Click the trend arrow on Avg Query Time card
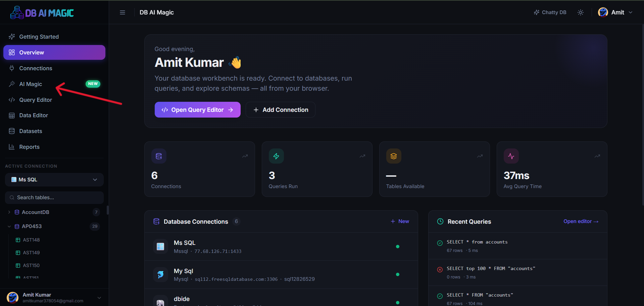The width and height of the screenshot is (644, 306). pos(597,156)
